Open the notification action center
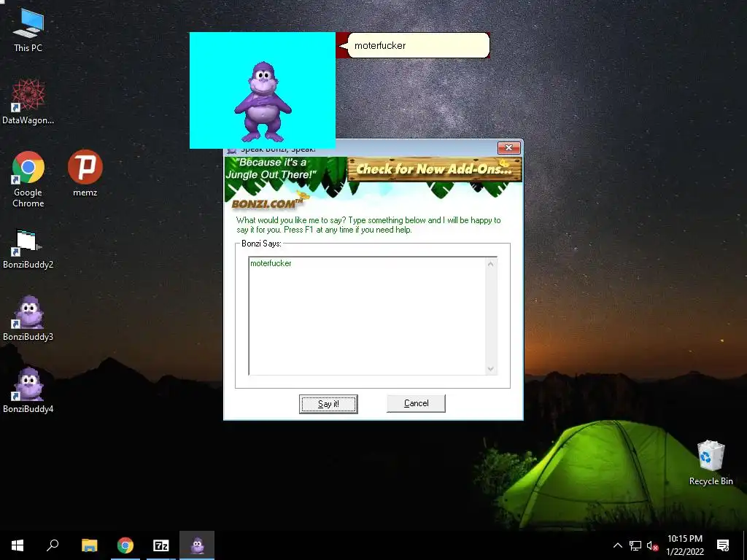Viewport: 747px width, 560px height. click(723, 545)
